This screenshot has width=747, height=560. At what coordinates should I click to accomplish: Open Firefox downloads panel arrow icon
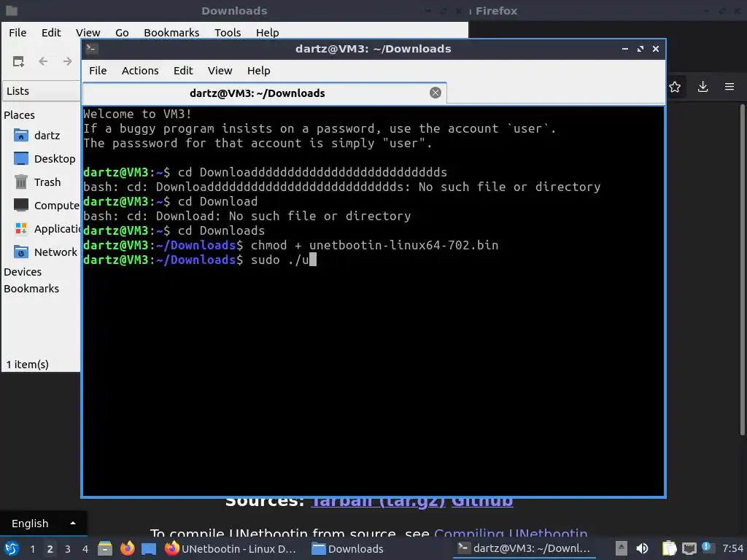(x=703, y=87)
